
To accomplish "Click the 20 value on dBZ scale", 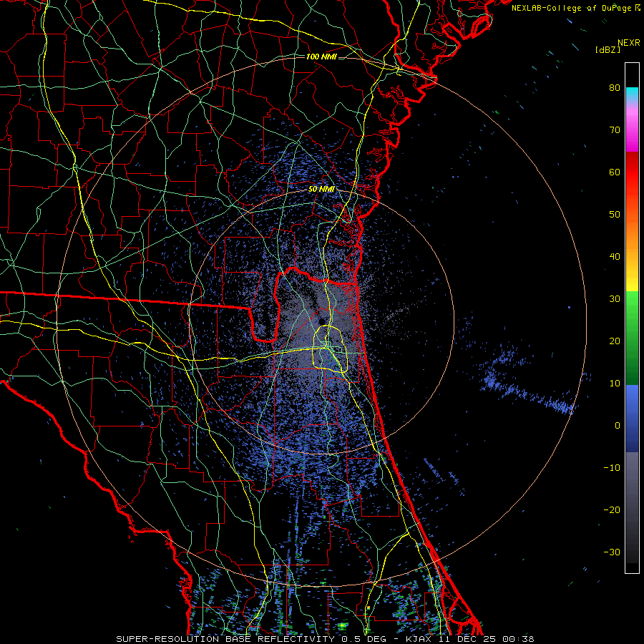I will tap(615, 341).
